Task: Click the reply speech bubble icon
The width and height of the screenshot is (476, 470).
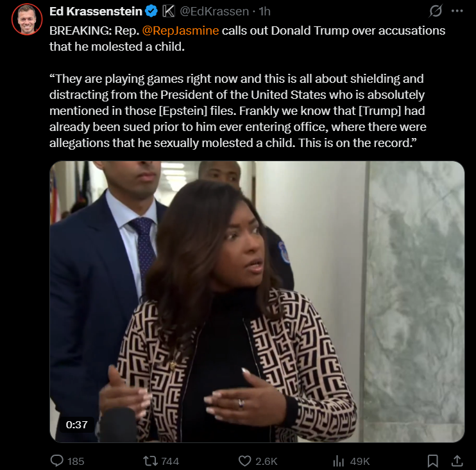Action: [x=56, y=461]
